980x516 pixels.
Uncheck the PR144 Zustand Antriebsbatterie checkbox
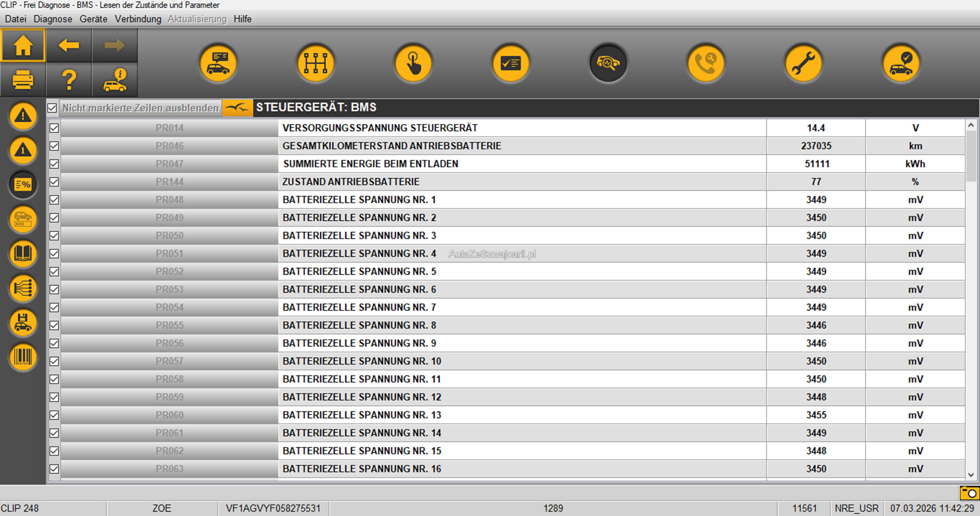(54, 182)
